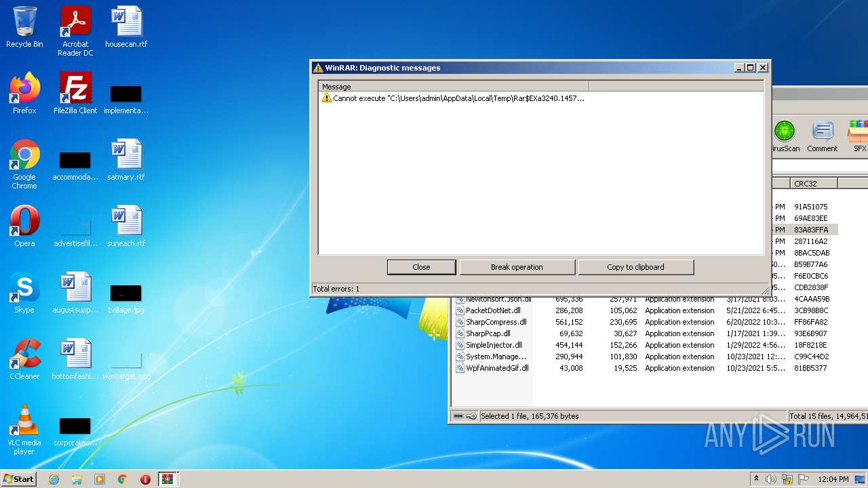The image size is (868, 488).
Task: Select PacketDotNet.dll in WinRAR file list
Action: [x=493, y=310]
